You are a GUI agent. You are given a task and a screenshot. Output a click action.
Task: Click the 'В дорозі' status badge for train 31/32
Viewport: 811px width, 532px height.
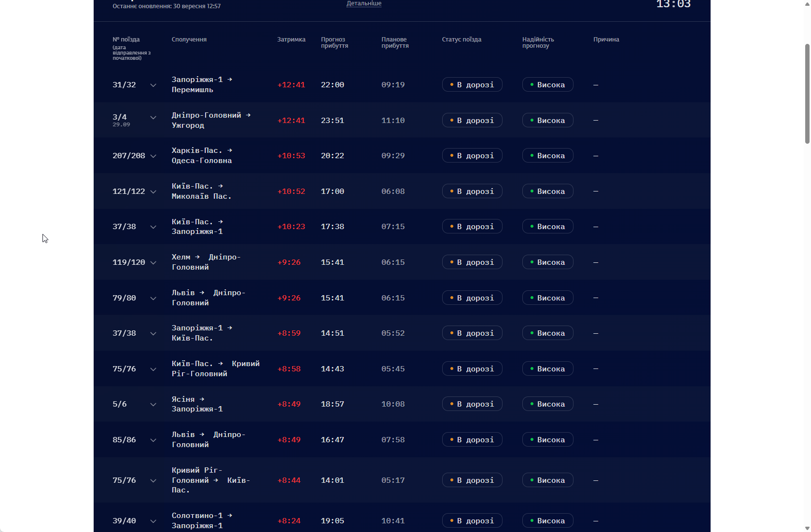(472, 84)
